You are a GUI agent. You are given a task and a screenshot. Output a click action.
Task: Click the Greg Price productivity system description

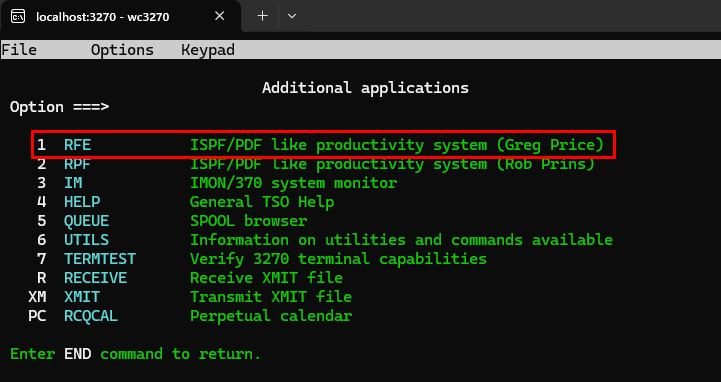point(397,145)
